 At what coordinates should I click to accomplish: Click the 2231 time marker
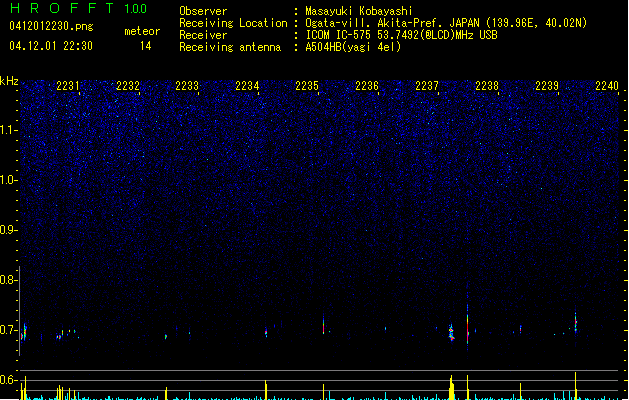(68, 86)
